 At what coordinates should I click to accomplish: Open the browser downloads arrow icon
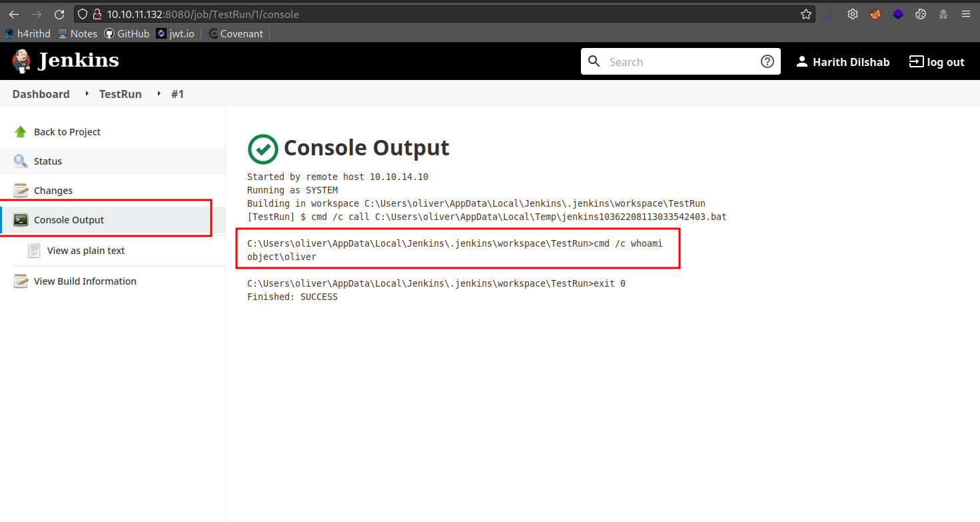point(830,14)
